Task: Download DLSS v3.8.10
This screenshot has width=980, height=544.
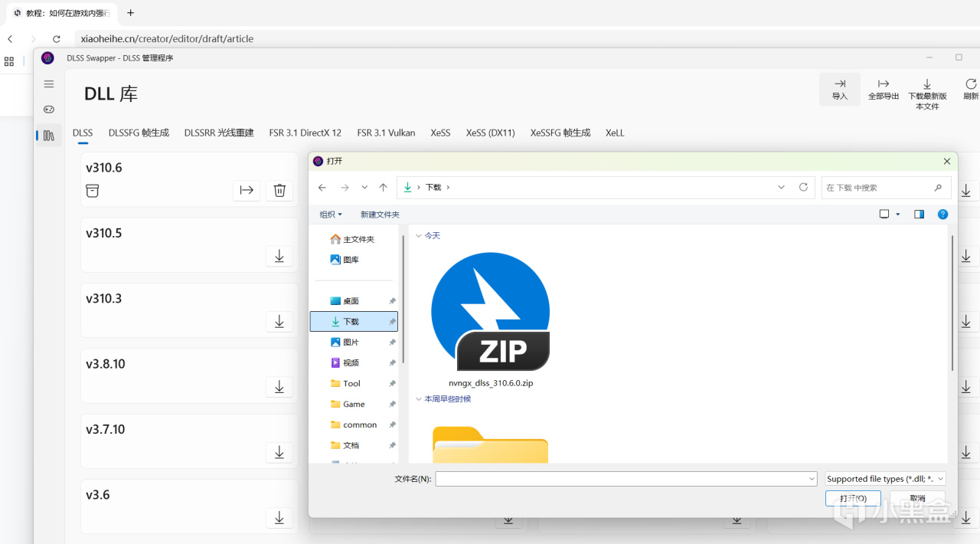Action: [x=279, y=387]
